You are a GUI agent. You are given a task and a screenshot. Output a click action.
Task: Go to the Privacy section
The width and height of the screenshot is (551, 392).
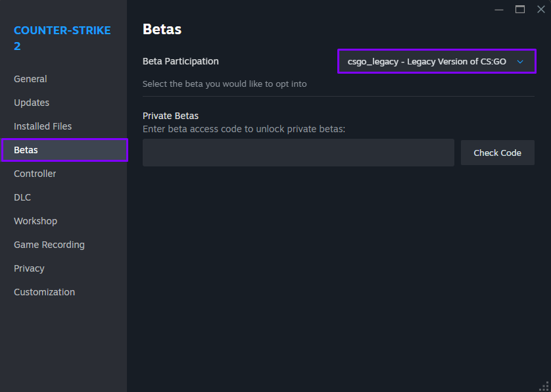(x=29, y=268)
